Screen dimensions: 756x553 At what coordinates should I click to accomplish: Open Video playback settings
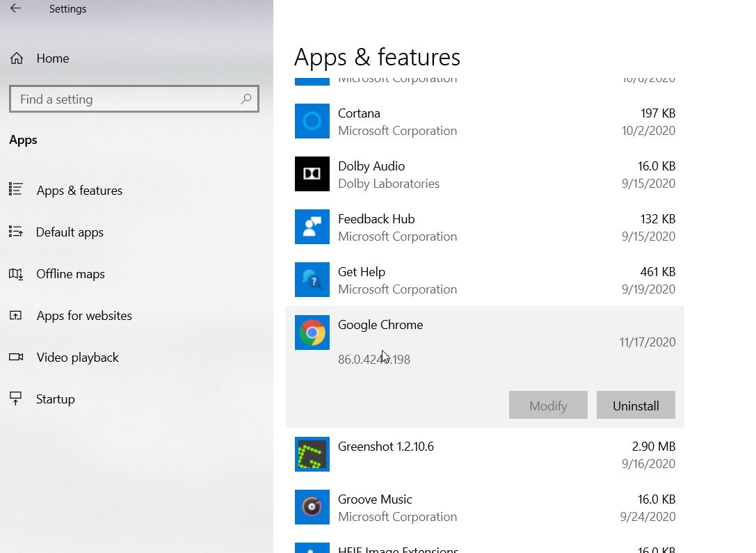pyautogui.click(x=78, y=358)
